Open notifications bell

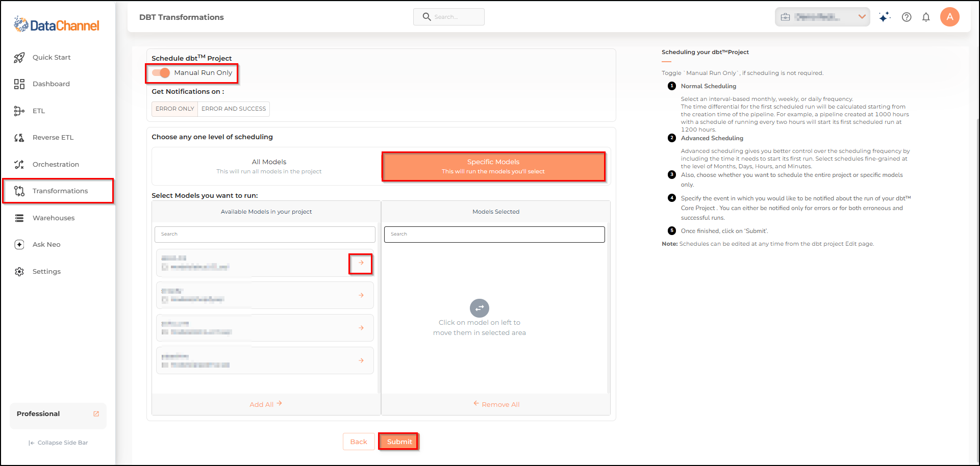point(926,17)
